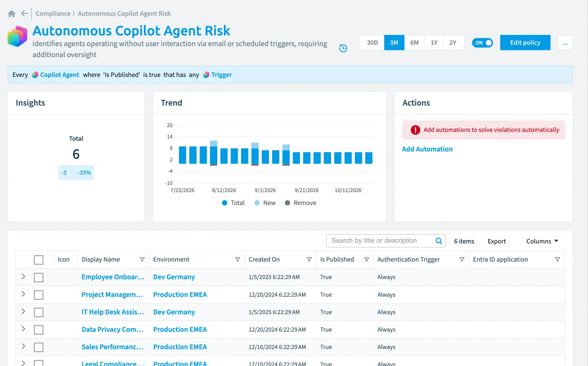Filter the Environment column
588x366 pixels.
238,259
